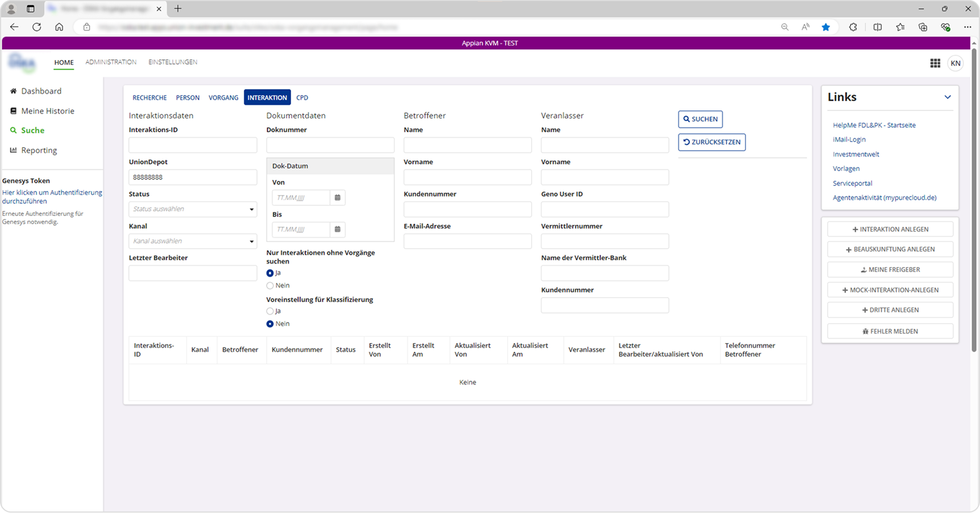Viewport: 980px width, 513px height.
Task: Open the KN user avatar menu
Action: click(x=956, y=63)
